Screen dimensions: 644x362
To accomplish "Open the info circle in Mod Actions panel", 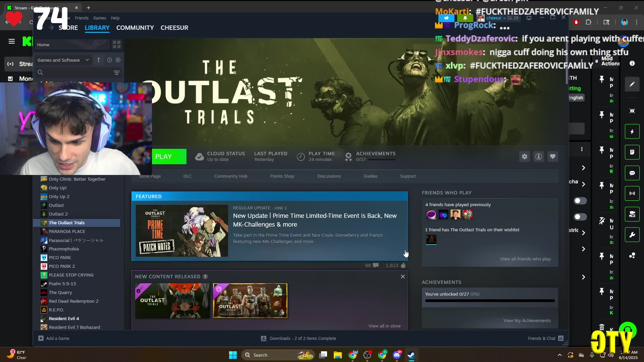I will (632, 63).
